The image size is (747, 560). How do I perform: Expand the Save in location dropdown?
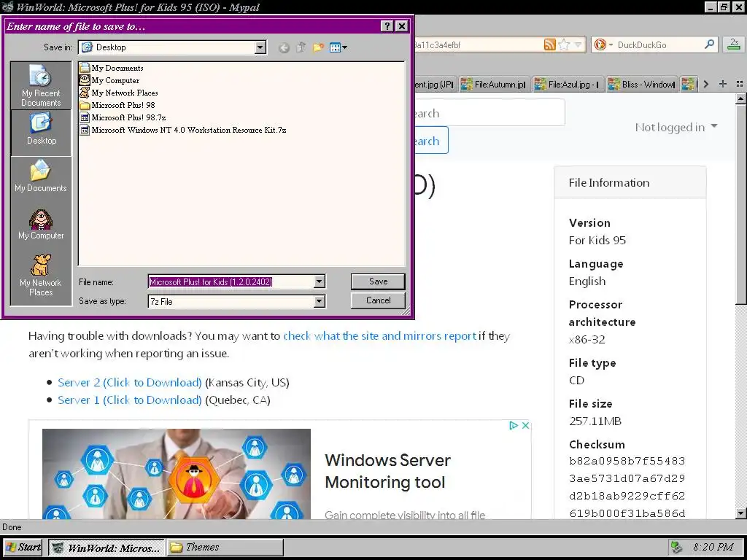(x=260, y=47)
